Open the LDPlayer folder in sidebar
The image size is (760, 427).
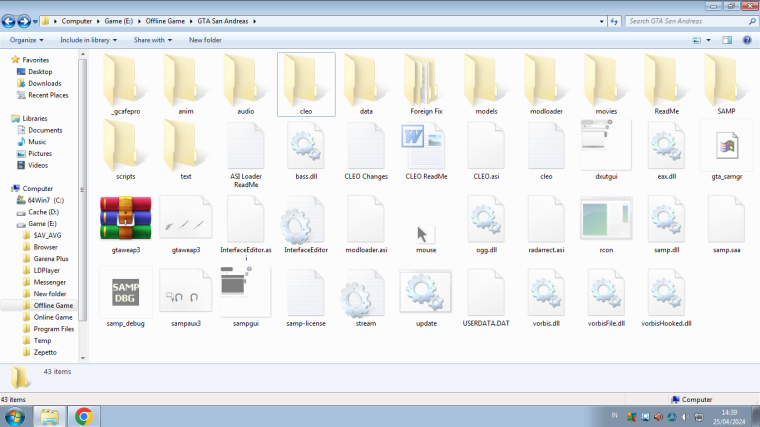coord(47,270)
